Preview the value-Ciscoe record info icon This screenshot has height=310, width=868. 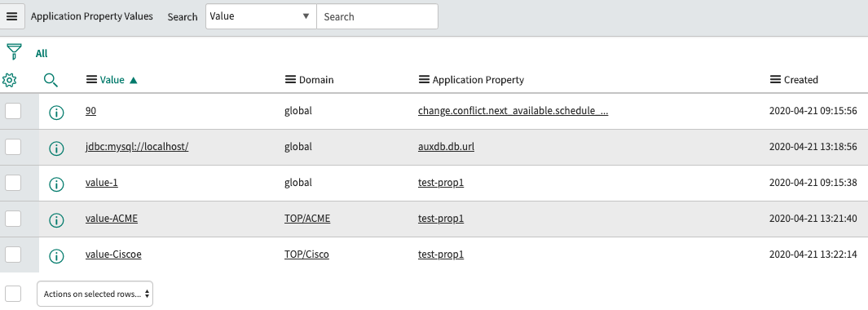(x=56, y=255)
